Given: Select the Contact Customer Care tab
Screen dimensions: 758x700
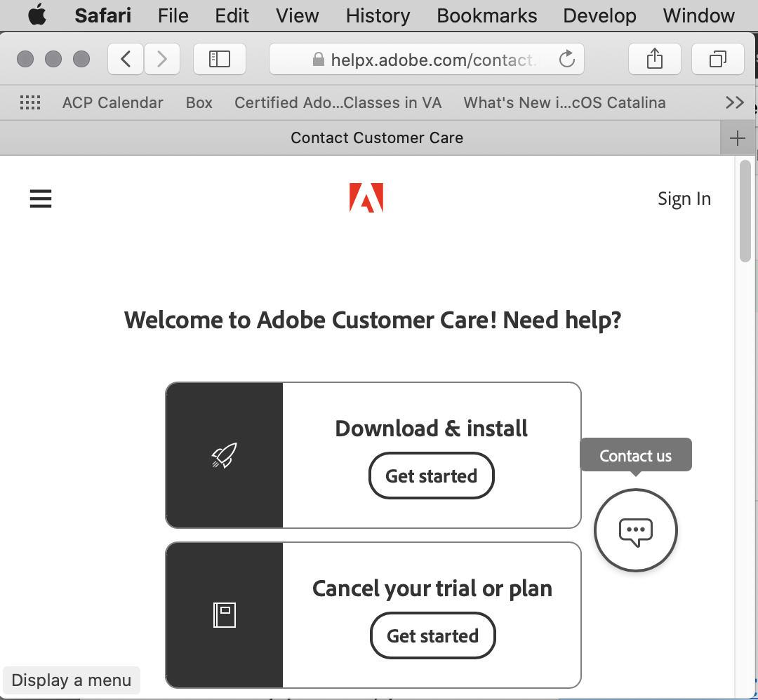Looking at the screenshot, I should (377, 137).
